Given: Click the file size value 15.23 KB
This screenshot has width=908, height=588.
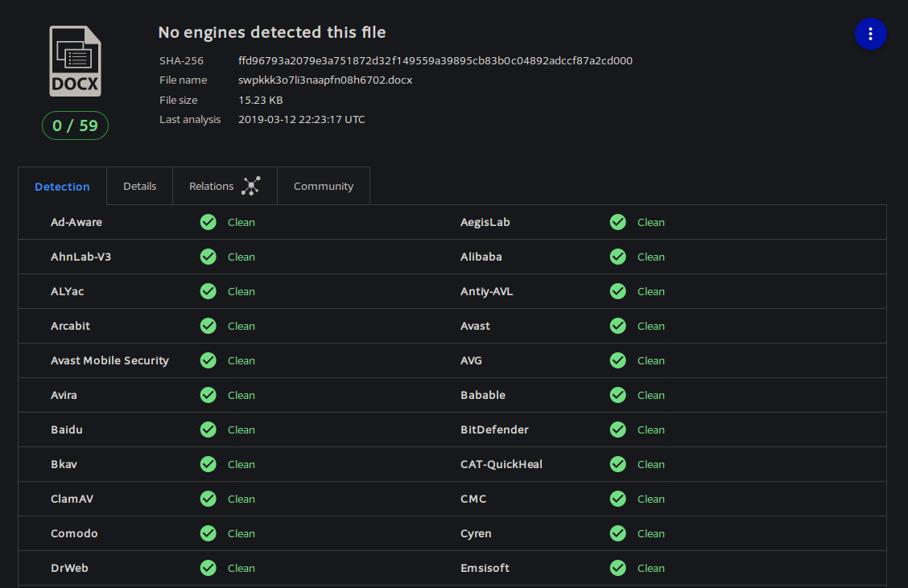Looking at the screenshot, I should coord(261,100).
